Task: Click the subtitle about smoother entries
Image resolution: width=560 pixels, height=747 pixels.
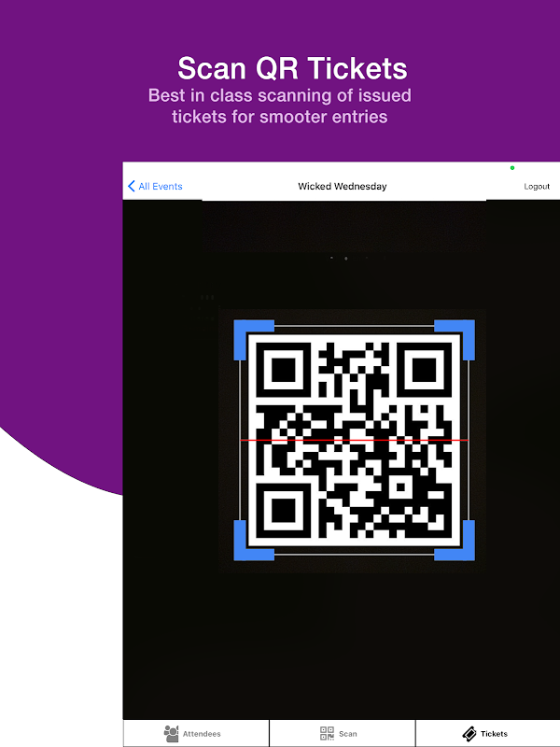Action: tap(280, 106)
